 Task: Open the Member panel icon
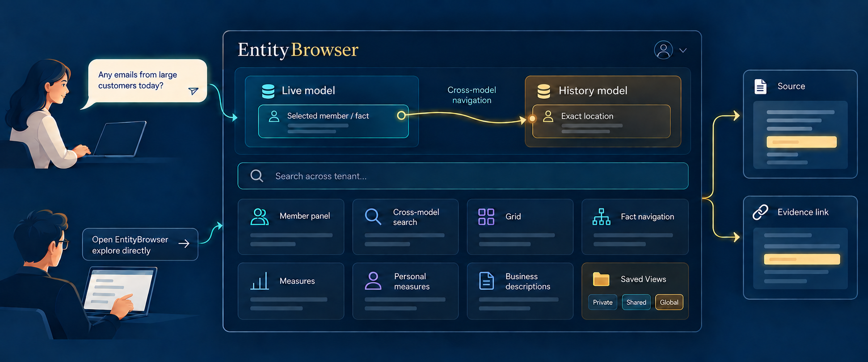click(x=260, y=217)
